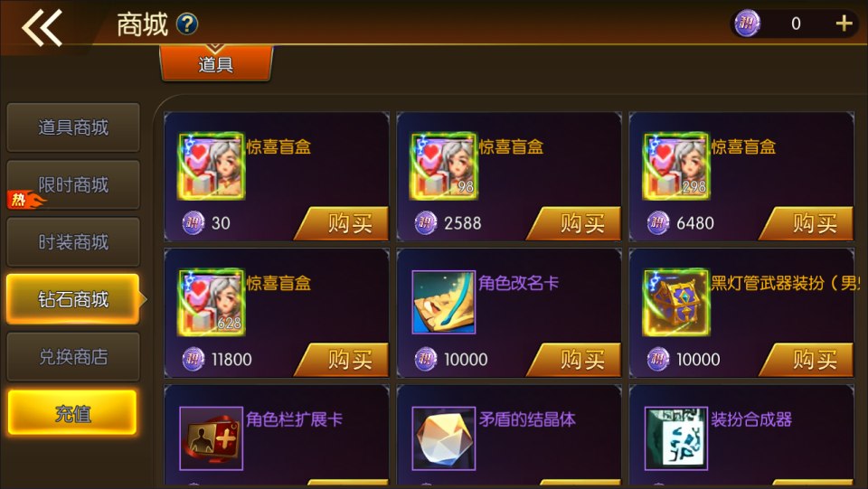Click the yellow 充值 recharge button
This screenshot has height=489, width=868.
pos(72,413)
